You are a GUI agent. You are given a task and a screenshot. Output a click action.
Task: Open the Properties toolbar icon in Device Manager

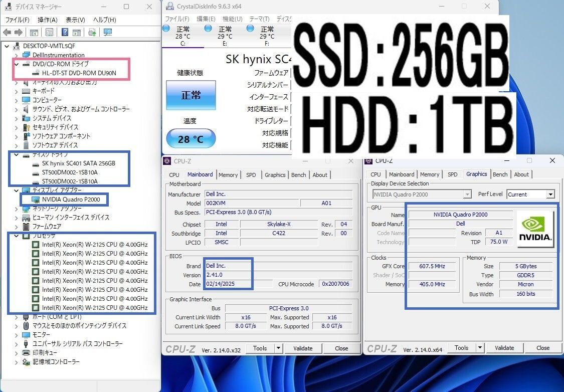[x=49, y=33]
